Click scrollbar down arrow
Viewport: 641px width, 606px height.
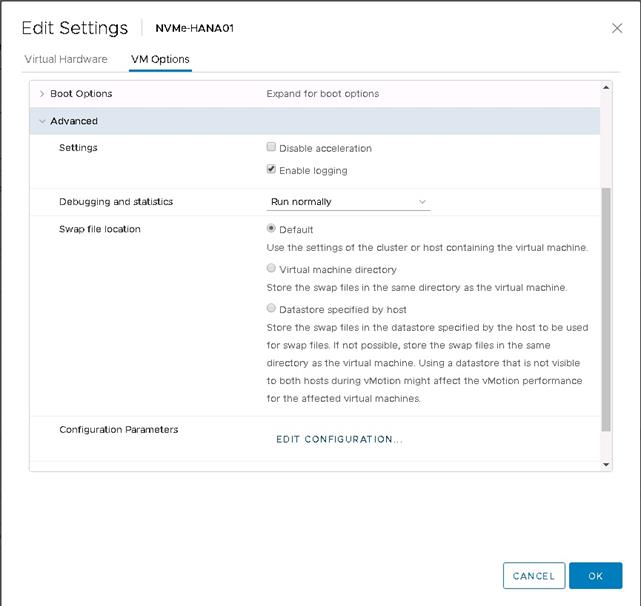click(606, 465)
